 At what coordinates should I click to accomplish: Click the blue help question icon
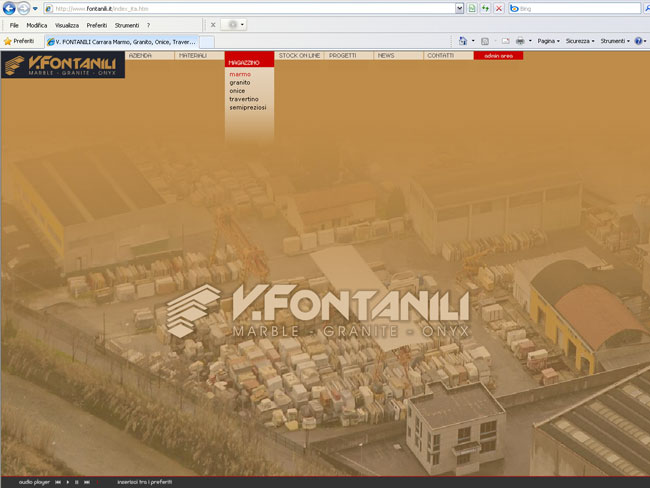pos(638,41)
